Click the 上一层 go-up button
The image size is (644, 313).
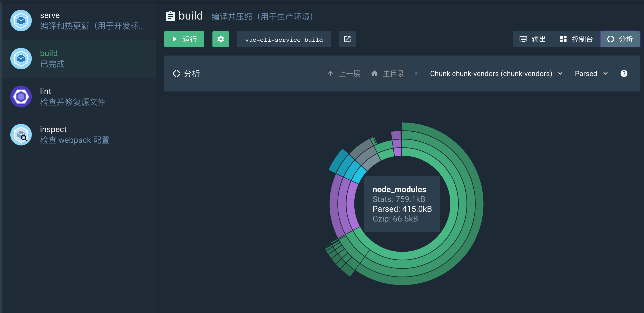tap(344, 73)
